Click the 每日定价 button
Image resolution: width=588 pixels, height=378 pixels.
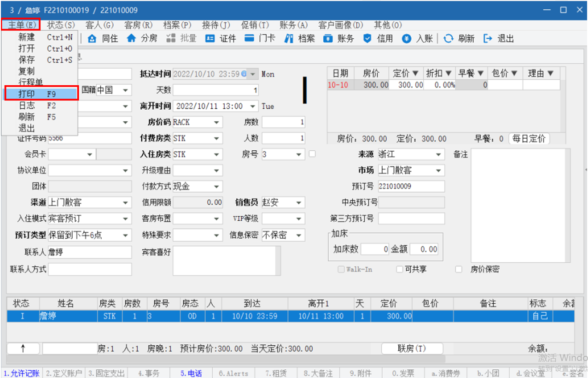529,138
